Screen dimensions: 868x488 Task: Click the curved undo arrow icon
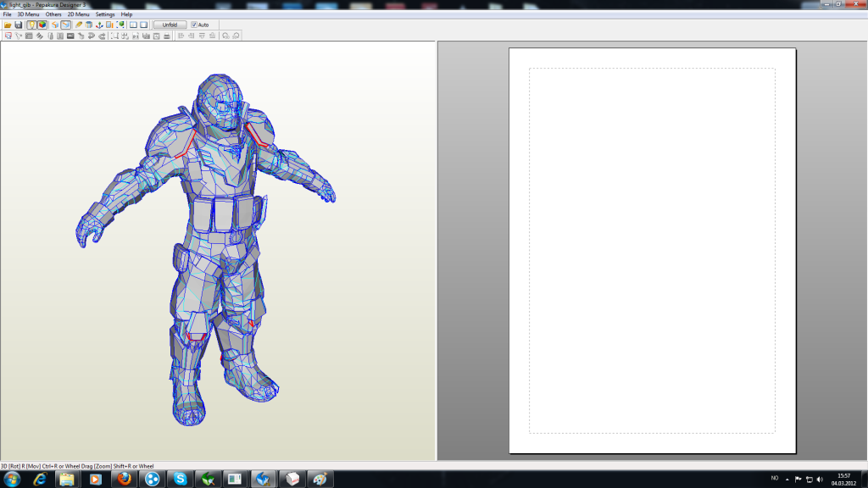click(x=92, y=36)
